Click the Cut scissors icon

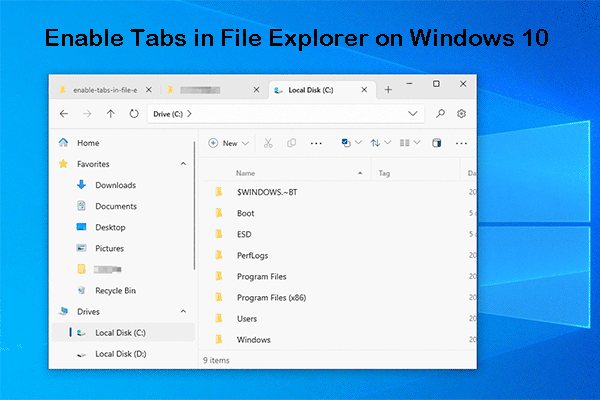tap(268, 143)
